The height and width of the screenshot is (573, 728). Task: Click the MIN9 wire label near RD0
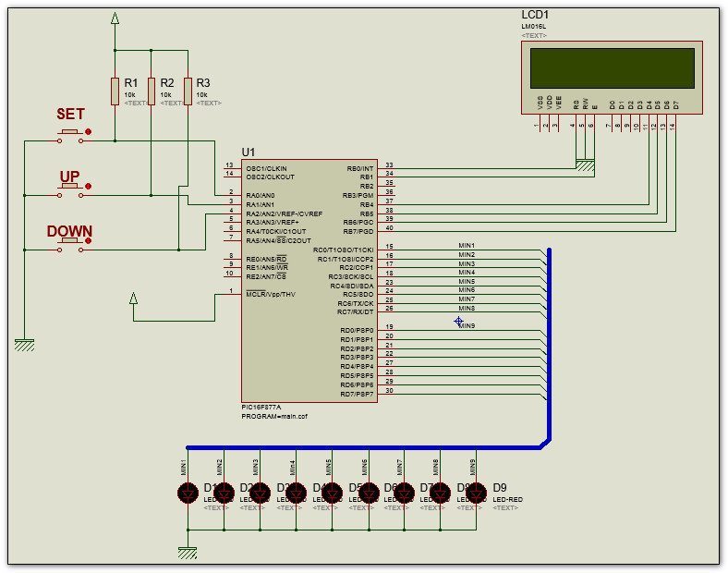pos(467,326)
